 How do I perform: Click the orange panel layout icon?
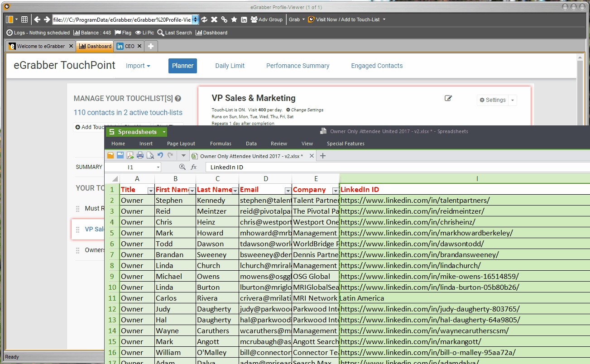[x=10, y=19]
